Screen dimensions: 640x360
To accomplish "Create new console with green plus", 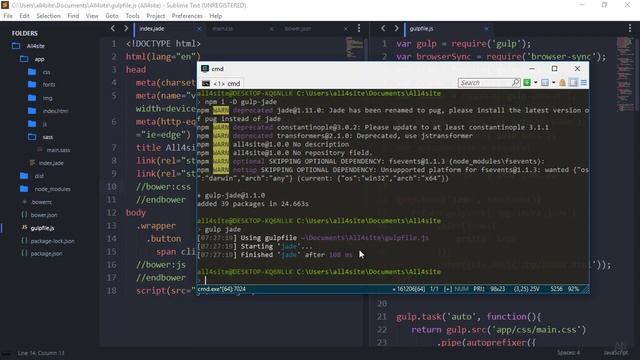I will pyautogui.click(x=527, y=83).
